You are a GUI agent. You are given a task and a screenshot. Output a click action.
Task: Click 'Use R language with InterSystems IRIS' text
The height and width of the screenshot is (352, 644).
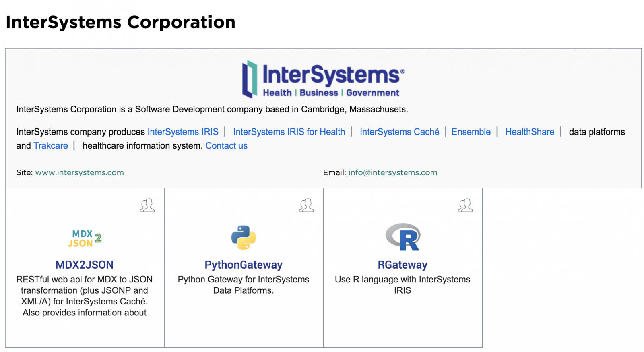402,285
